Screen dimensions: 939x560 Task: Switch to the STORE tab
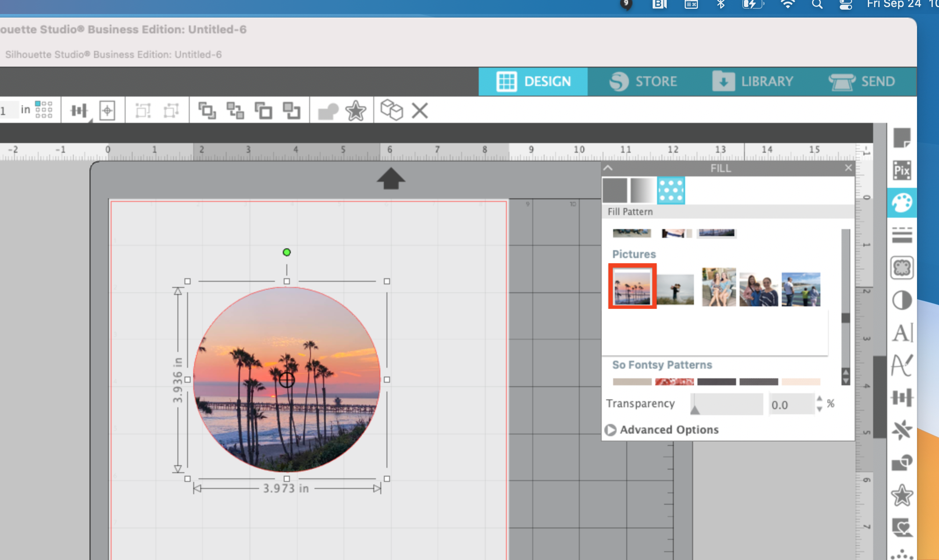tap(643, 81)
